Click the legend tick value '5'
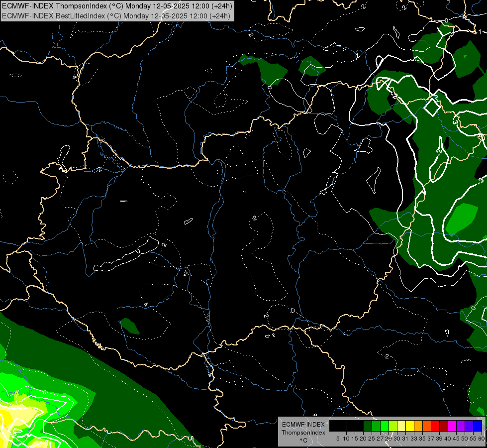Viewport: 487px width, 448px height. 338,439
